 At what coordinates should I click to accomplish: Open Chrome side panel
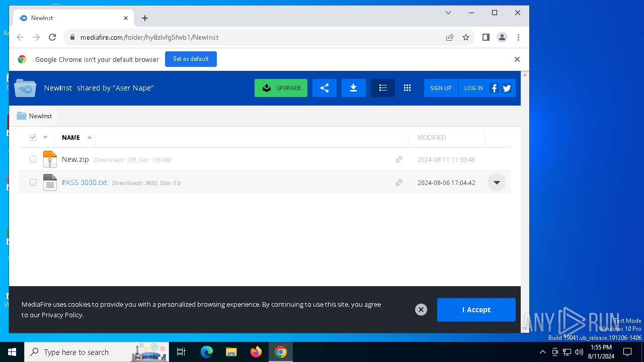tap(486, 37)
